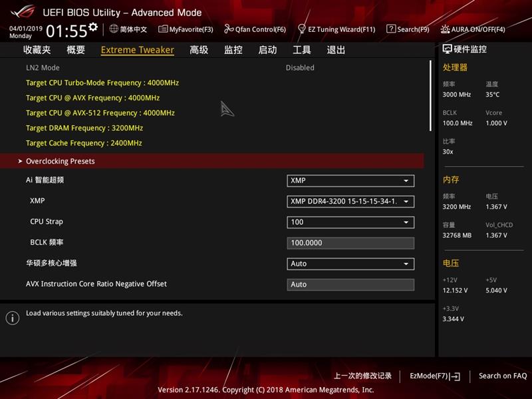This screenshot has width=532, height=399.
Task: Open the CPU Strap dropdown
Action: pyautogui.click(x=350, y=221)
